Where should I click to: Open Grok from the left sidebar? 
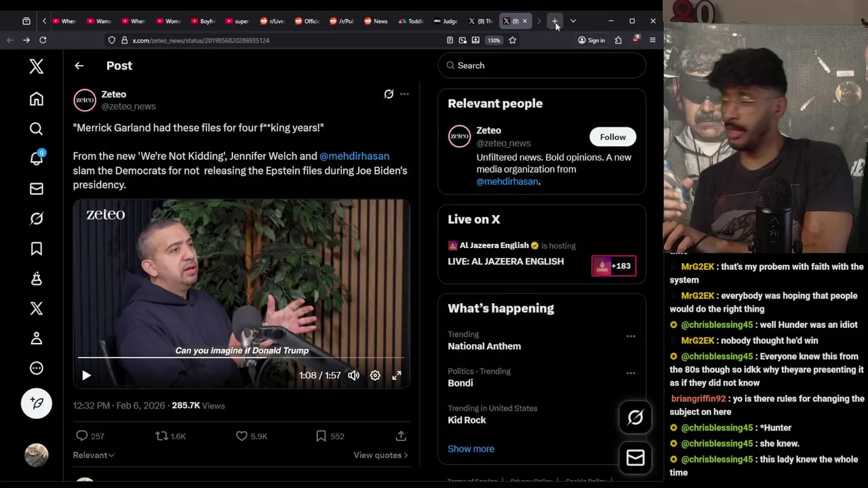coord(37,218)
